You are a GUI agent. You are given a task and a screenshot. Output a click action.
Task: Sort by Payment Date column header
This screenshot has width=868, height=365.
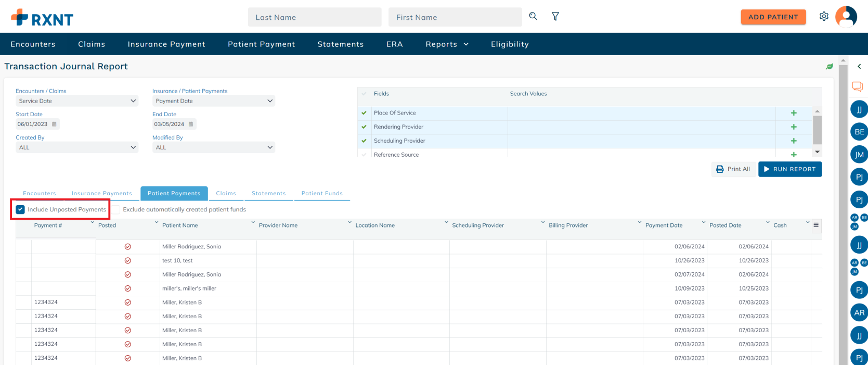[664, 225]
